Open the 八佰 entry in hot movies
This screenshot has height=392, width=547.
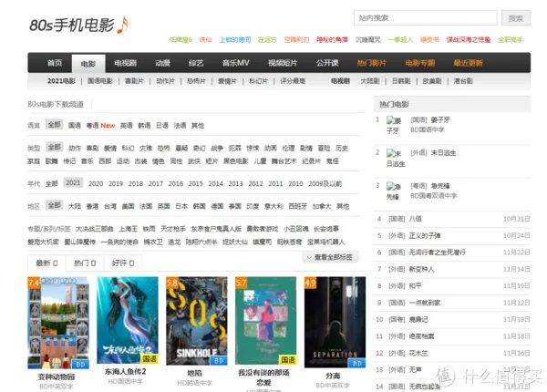tap(415, 219)
